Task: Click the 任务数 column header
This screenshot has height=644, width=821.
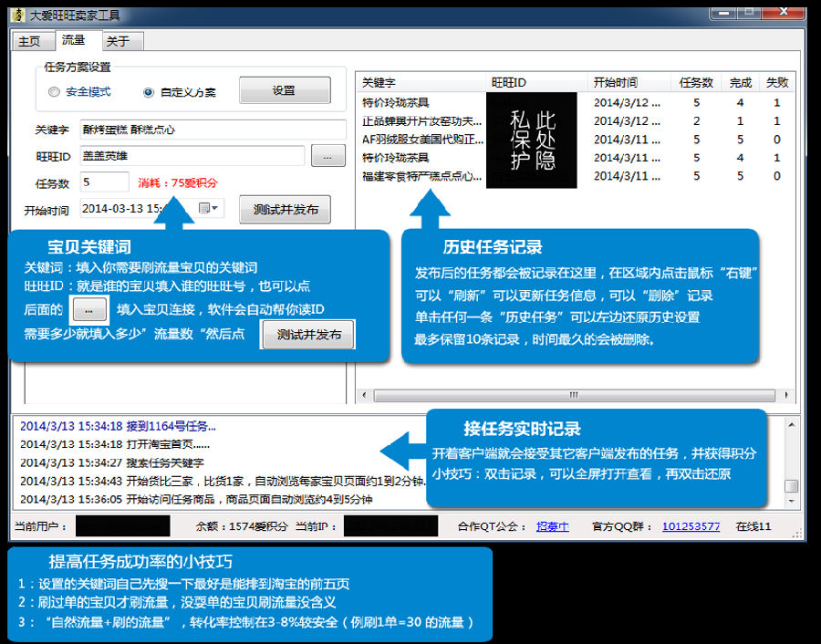Action: click(696, 82)
